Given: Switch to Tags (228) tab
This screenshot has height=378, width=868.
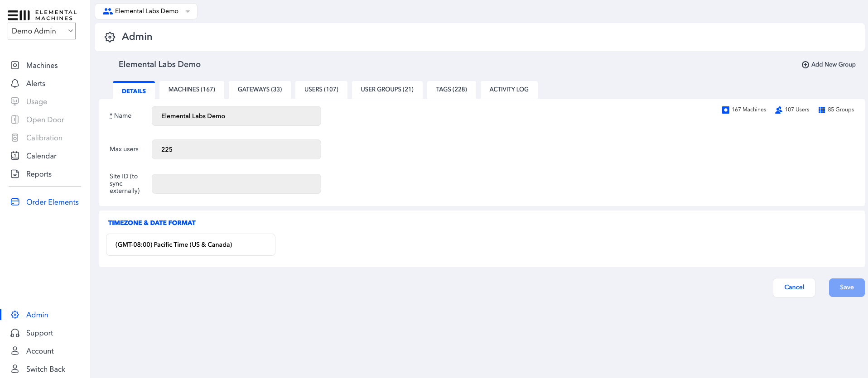Looking at the screenshot, I should tap(452, 90).
